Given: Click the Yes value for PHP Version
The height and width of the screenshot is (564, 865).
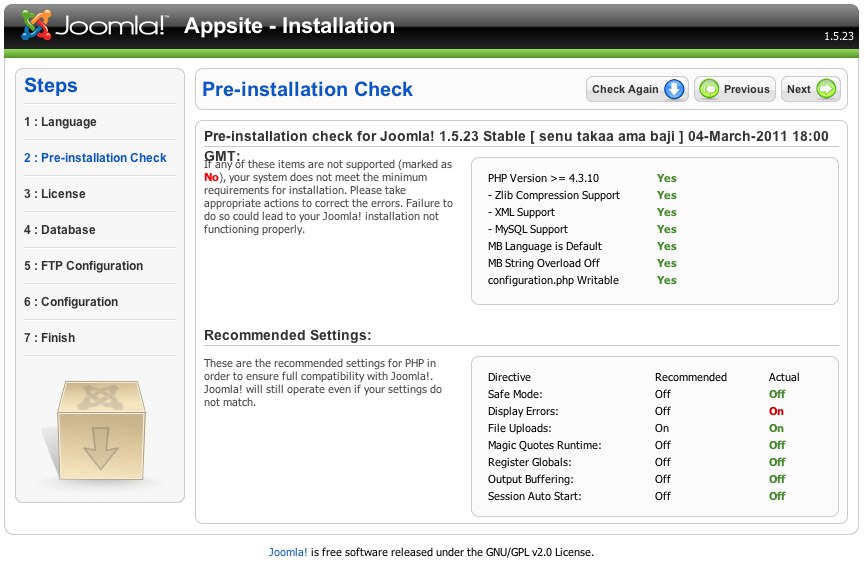Looking at the screenshot, I should coord(666,178).
